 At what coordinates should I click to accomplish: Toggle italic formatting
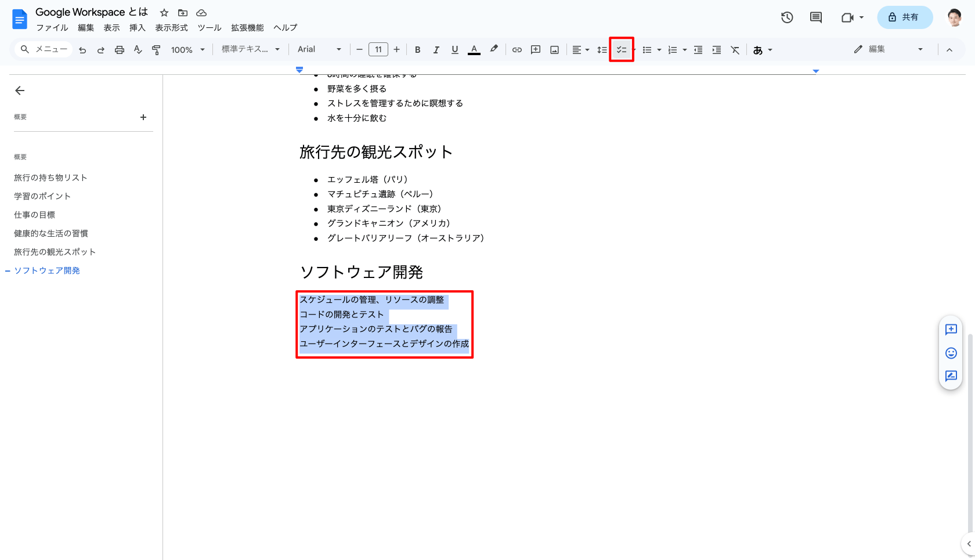click(436, 50)
